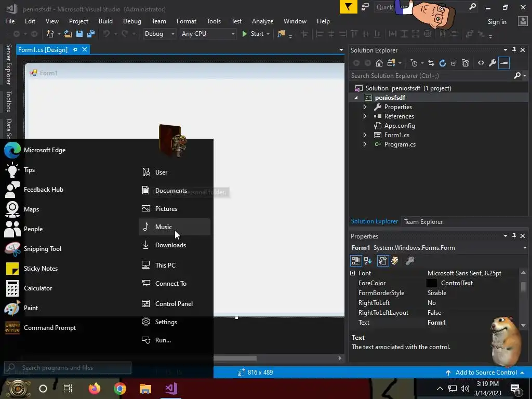
Task: Click the account picture icon beside Sign in
Action: (523, 21)
